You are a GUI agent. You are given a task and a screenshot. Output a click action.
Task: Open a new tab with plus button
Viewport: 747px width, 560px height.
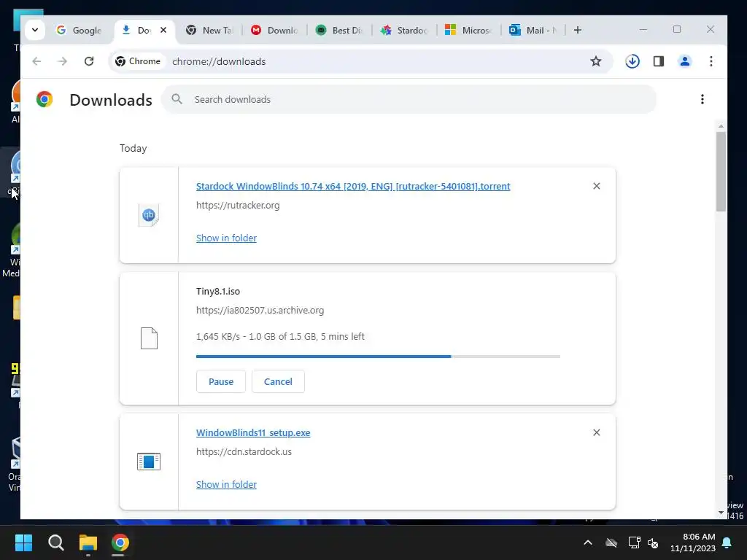(x=578, y=30)
